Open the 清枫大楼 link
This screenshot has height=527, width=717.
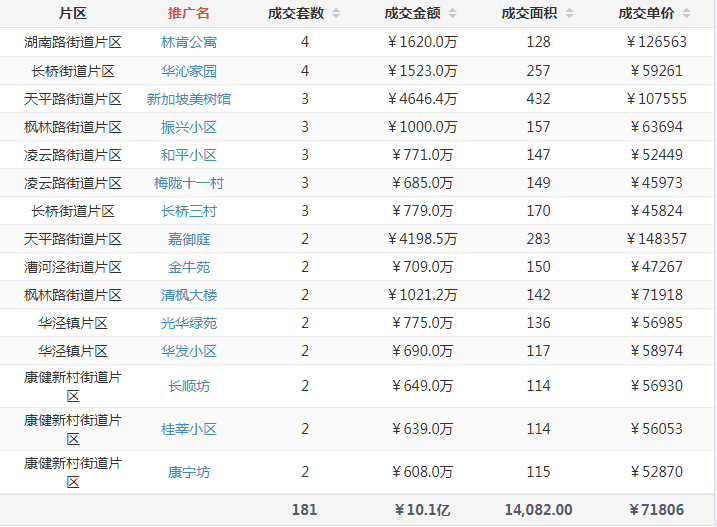coord(189,296)
